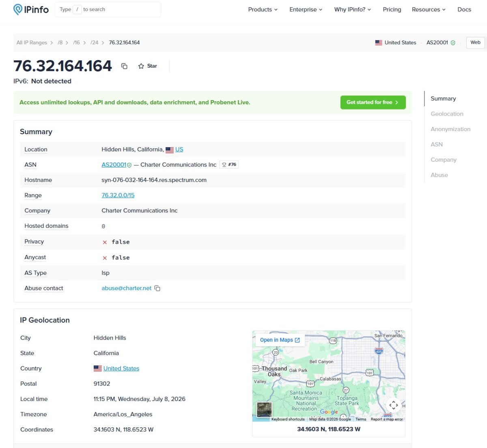Star this IP address
Image resolution: width=487 pixels, height=448 pixels.
147,66
